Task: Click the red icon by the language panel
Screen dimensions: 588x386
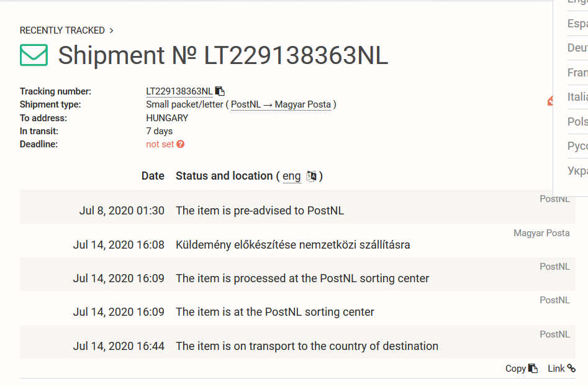Action: (551, 101)
